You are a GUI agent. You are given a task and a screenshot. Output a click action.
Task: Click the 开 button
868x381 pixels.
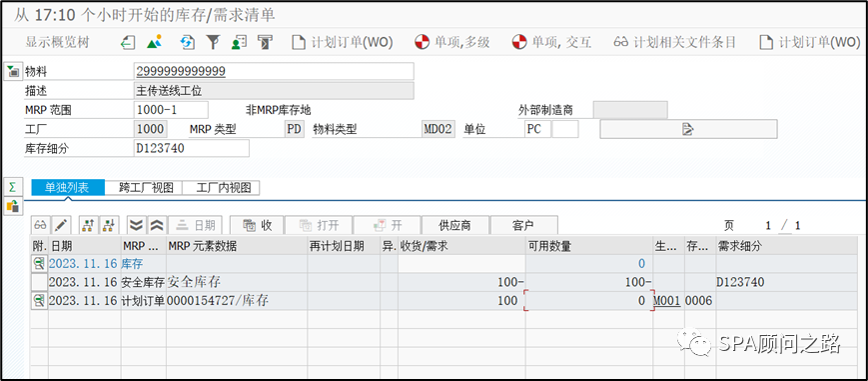pos(387,225)
